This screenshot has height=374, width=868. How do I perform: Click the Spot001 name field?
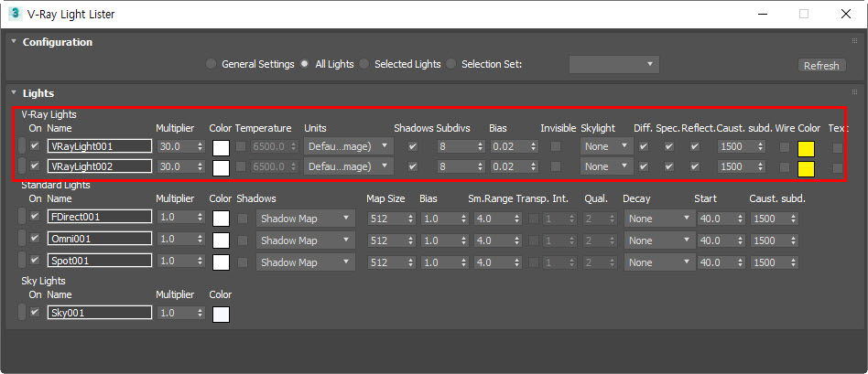[x=100, y=261]
